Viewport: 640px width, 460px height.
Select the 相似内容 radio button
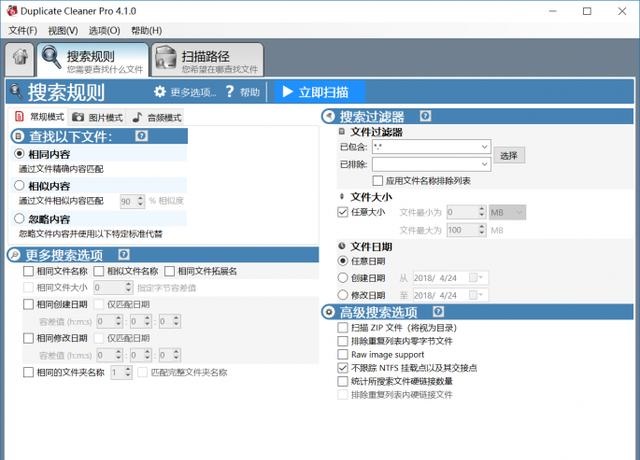click(19, 186)
